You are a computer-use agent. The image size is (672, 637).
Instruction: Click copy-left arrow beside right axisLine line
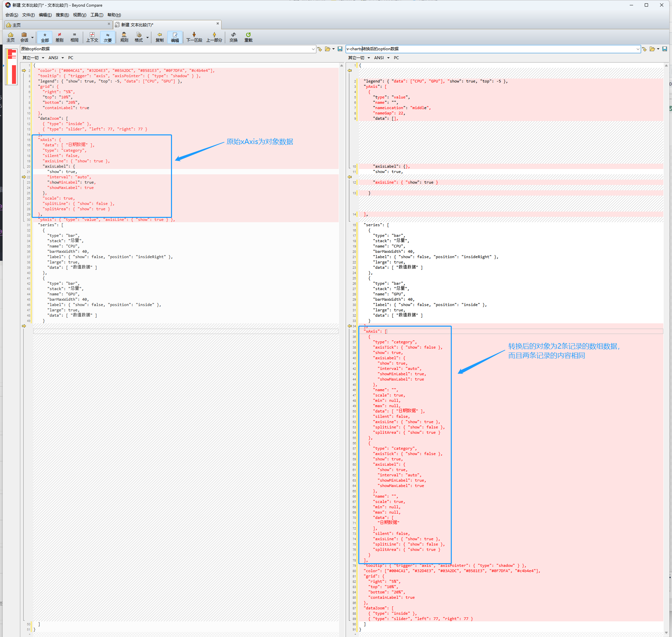tap(349, 177)
